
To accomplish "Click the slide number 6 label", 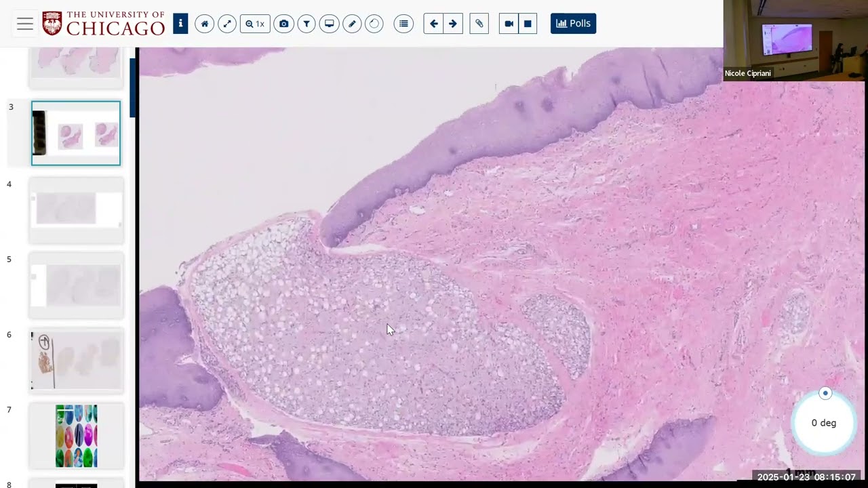I will pos(9,335).
